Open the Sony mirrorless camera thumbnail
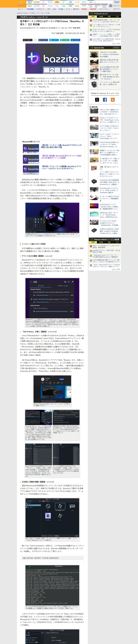The height and width of the screenshot is (644, 138). tap(94, 84)
